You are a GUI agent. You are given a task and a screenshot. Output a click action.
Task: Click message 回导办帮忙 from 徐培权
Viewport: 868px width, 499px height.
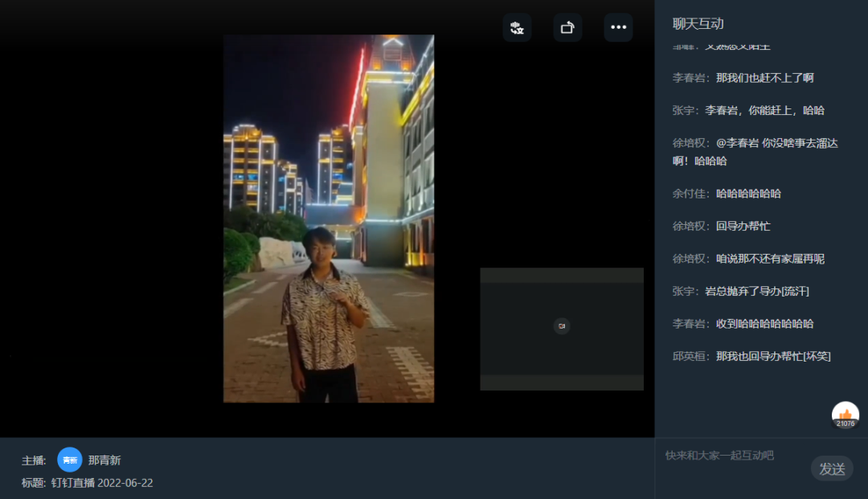743,226
